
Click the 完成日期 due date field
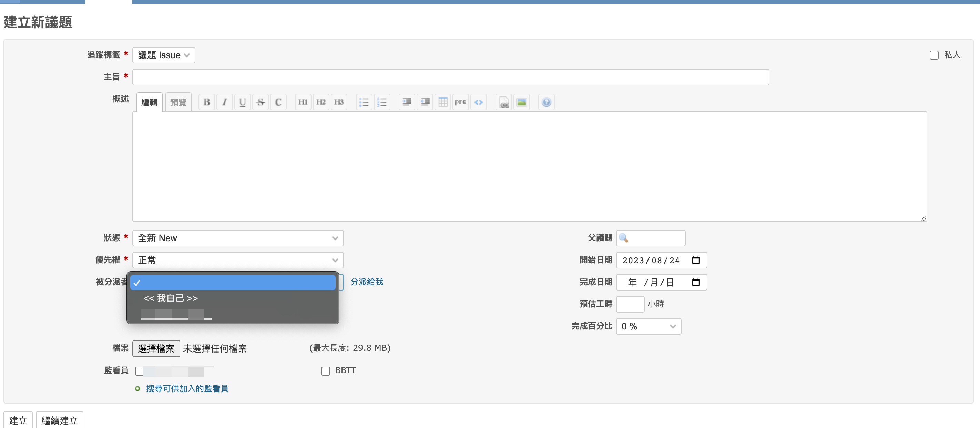(x=662, y=282)
